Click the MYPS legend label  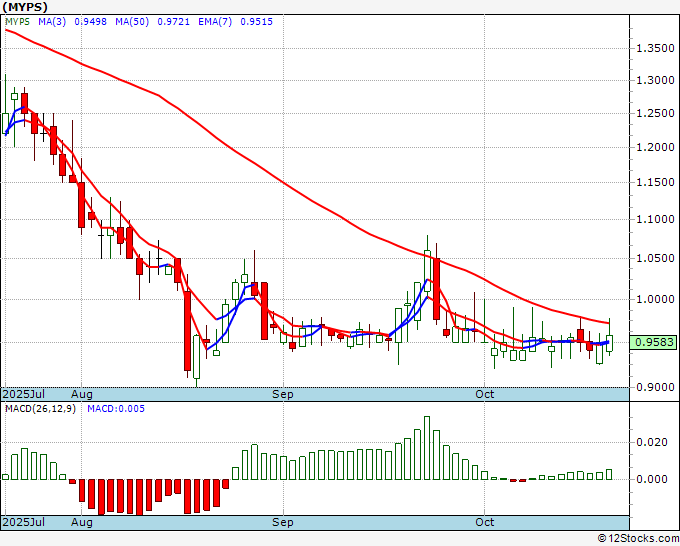(17, 22)
